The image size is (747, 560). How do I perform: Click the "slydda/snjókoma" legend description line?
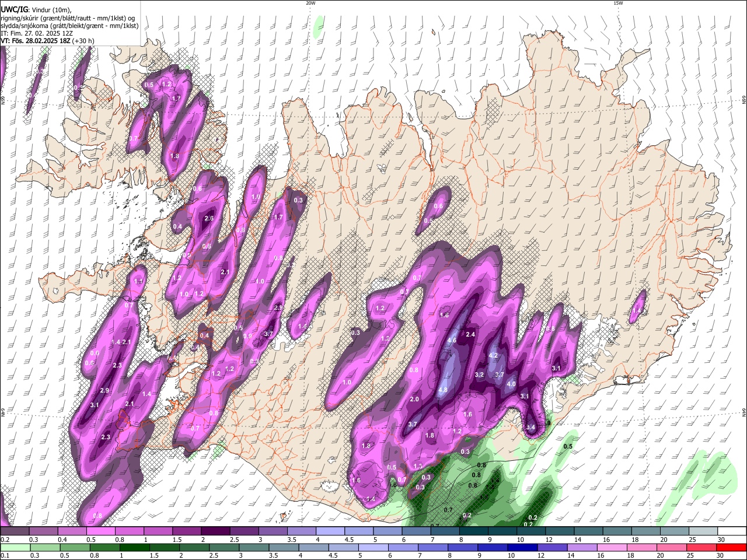pyautogui.click(x=69, y=26)
